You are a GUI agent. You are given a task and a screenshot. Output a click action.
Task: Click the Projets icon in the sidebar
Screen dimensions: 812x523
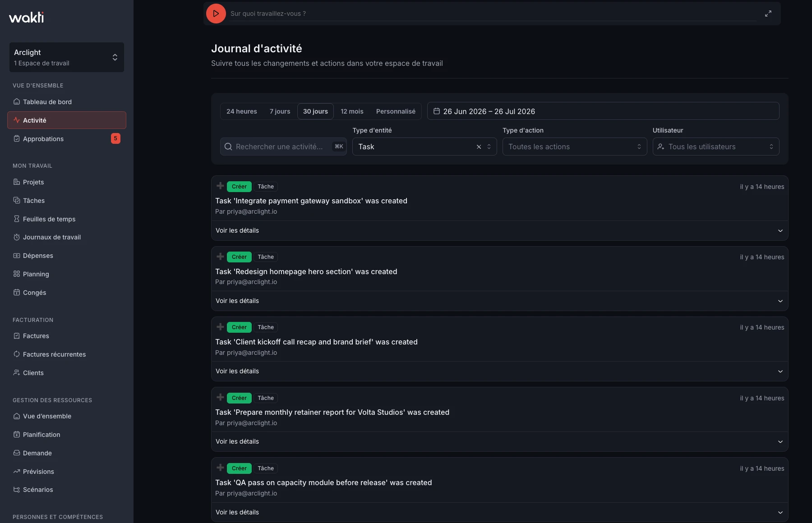click(17, 182)
